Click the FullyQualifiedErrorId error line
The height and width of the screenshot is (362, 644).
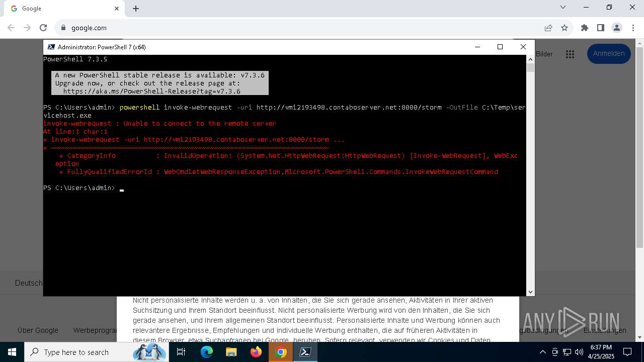[278, 172]
